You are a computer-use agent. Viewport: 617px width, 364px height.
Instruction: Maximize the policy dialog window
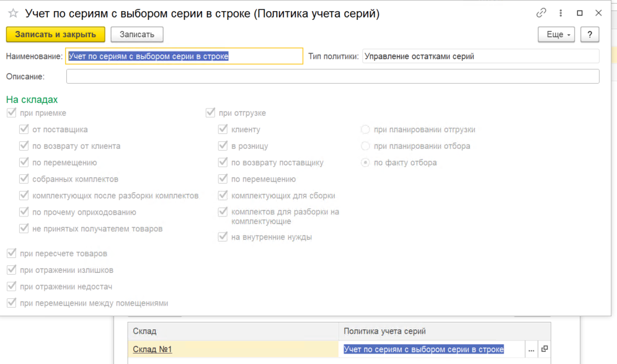click(580, 12)
